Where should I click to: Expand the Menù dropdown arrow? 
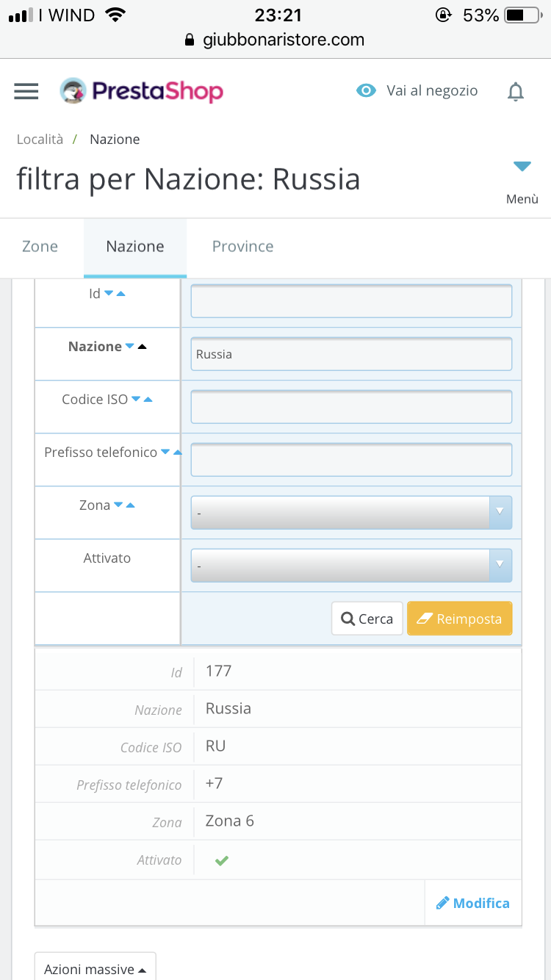point(522,167)
